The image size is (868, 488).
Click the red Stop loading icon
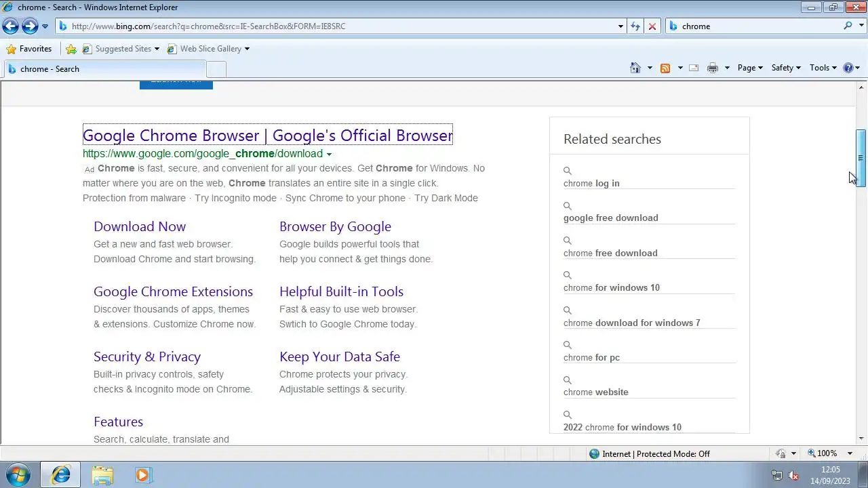point(652,26)
